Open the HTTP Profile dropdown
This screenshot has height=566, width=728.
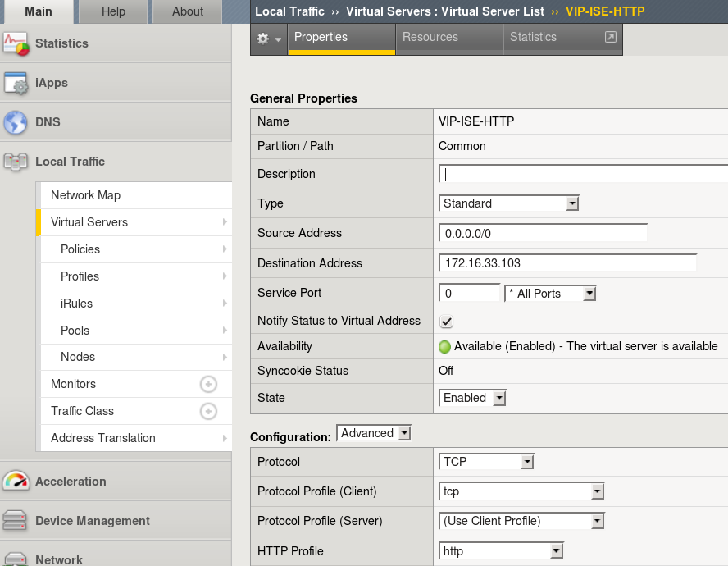[x=557, y=550]
